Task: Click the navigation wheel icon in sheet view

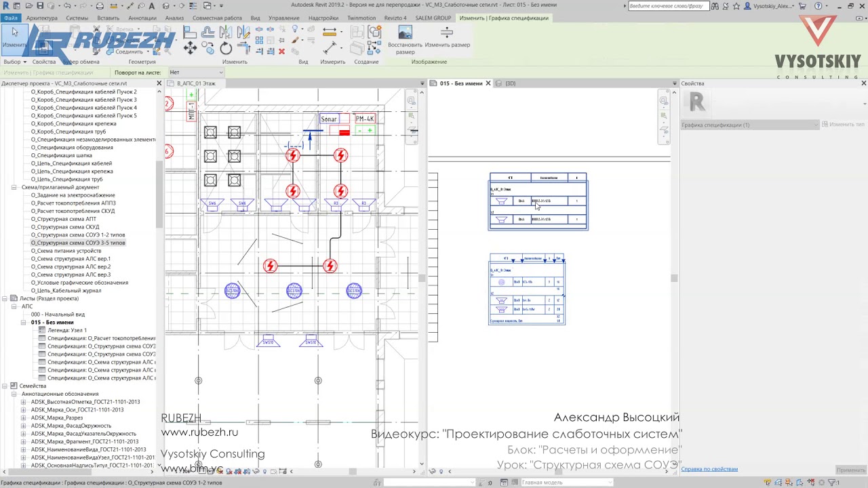Action: (664, 101)
